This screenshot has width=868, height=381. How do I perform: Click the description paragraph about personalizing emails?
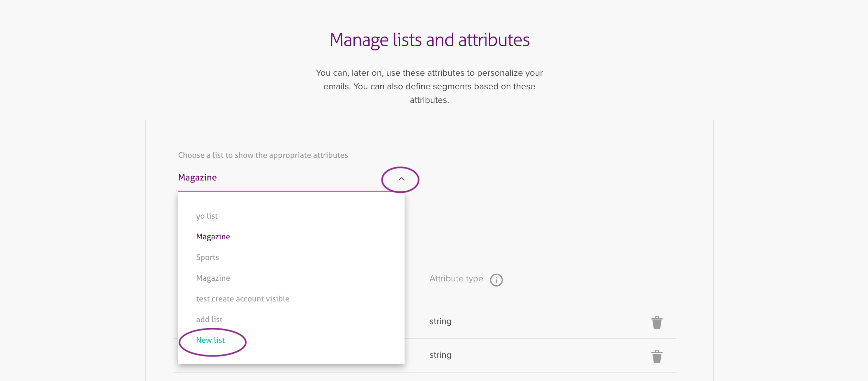click(429, 86)
